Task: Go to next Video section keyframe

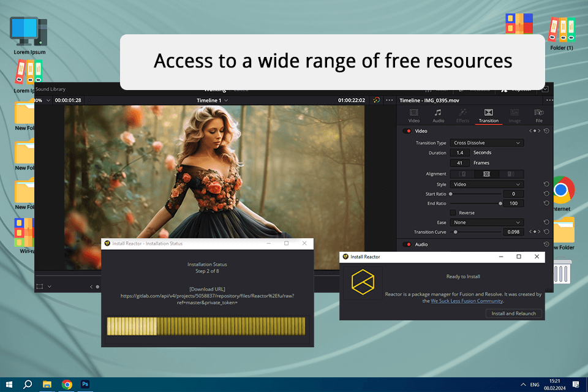Action: [x=539, y=131]
